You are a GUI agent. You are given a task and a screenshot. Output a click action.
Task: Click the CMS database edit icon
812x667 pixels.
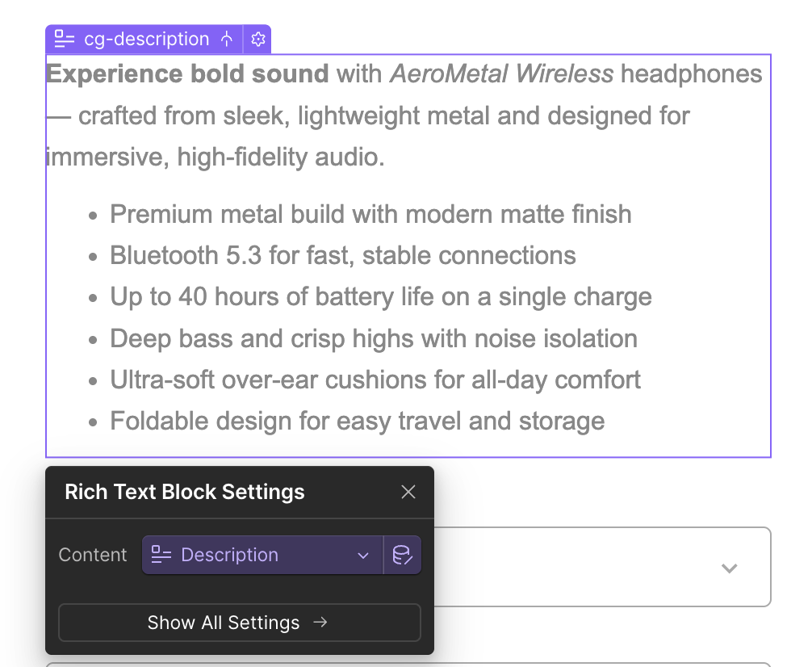tap(403, 555)
